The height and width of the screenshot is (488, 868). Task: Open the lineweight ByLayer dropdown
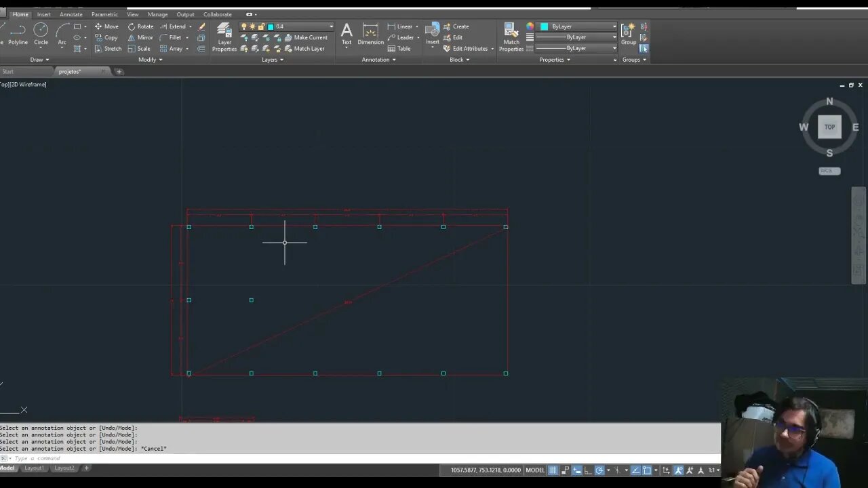pos(576,37)
